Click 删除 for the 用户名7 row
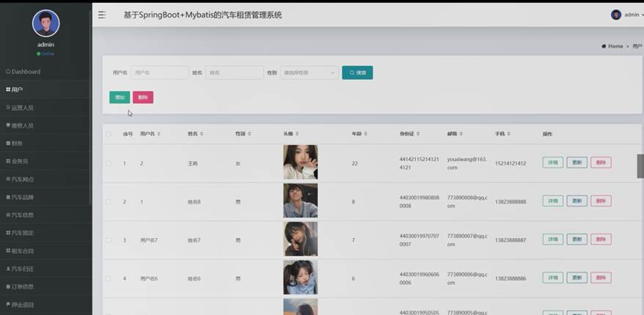 601,240
